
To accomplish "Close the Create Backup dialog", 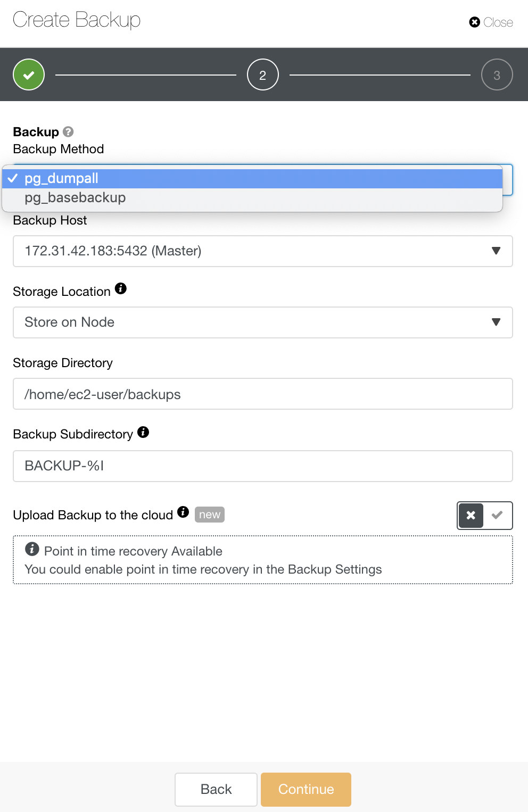I will pos(491,22).
